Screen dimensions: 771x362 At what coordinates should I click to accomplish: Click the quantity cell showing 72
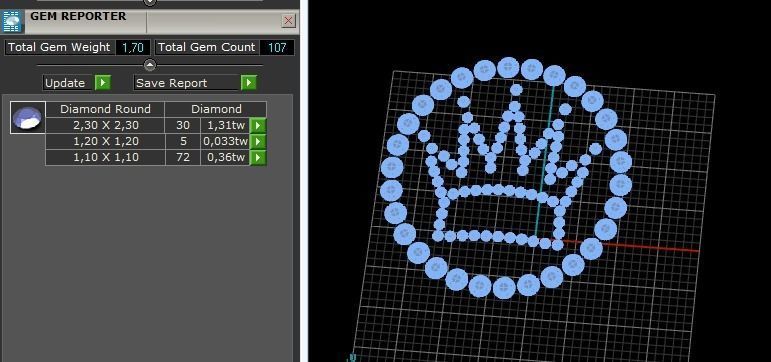[183, 157]
